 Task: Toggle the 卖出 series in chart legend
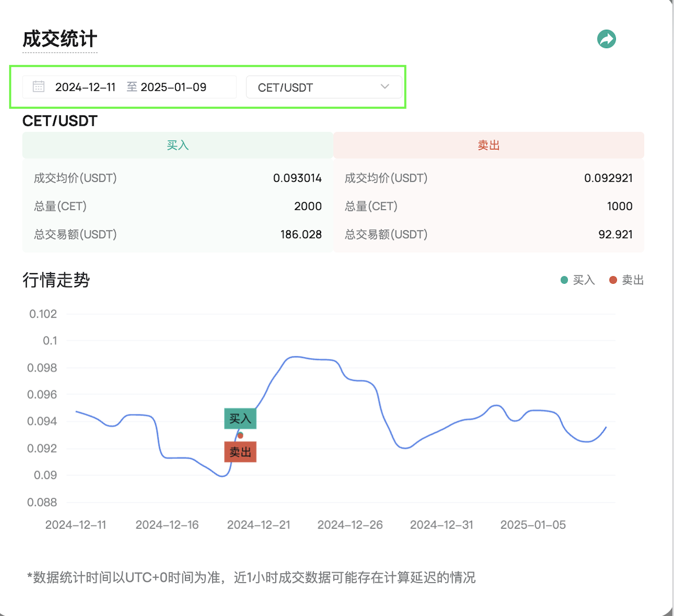tap(627, 280)
